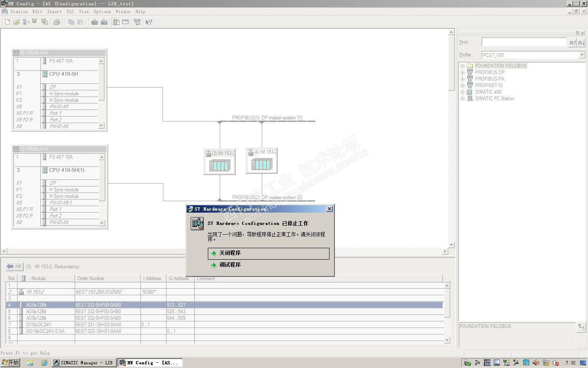Viewport: 588px width, 368px height.
Task: Click the search-up binoculars icon
Action: [x=572, y=43]
